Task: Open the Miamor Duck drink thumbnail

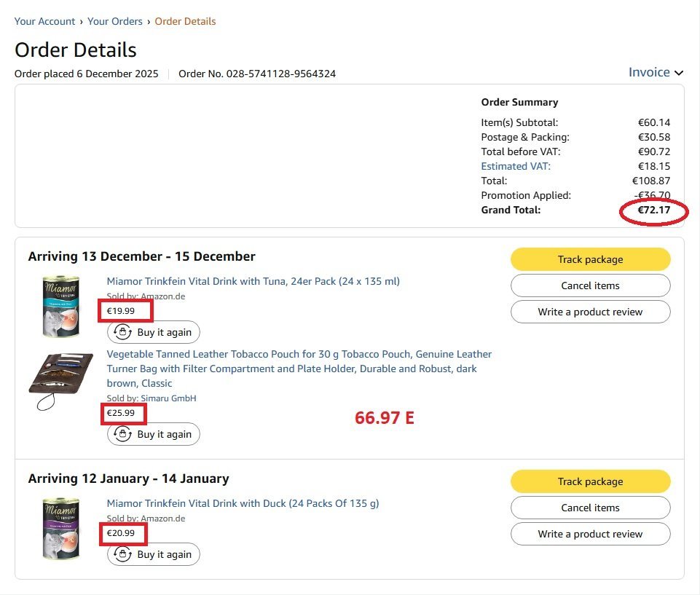Action: 60,528
